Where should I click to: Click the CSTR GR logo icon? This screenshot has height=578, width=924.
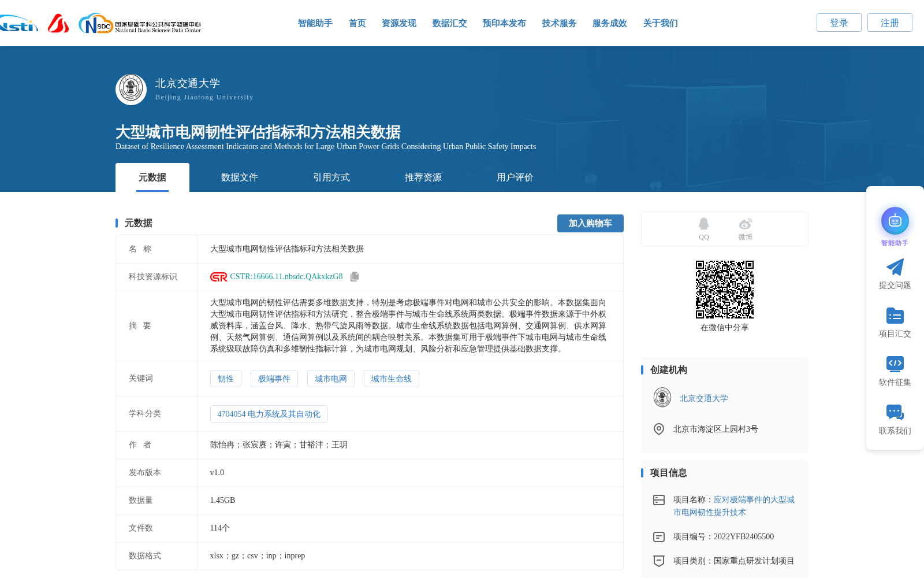tap(218, 277)
